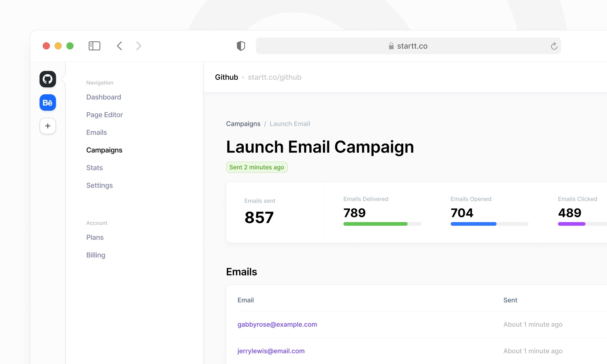
Task: Click the Emails sent label
Action: tap(260, 201)
